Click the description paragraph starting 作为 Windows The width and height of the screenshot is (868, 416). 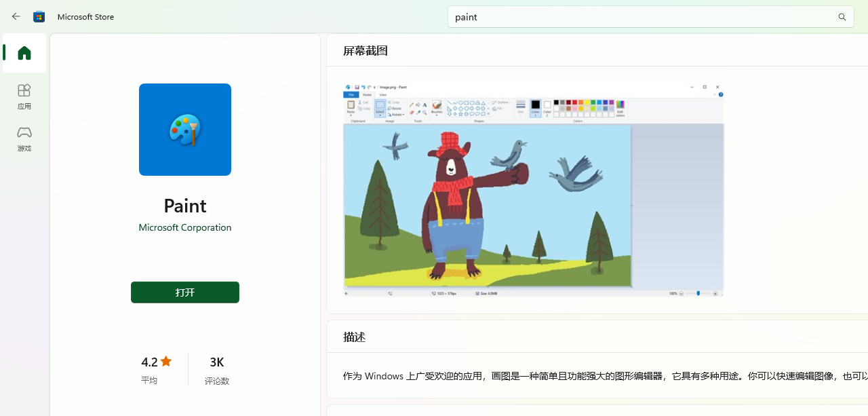[606, 375]
